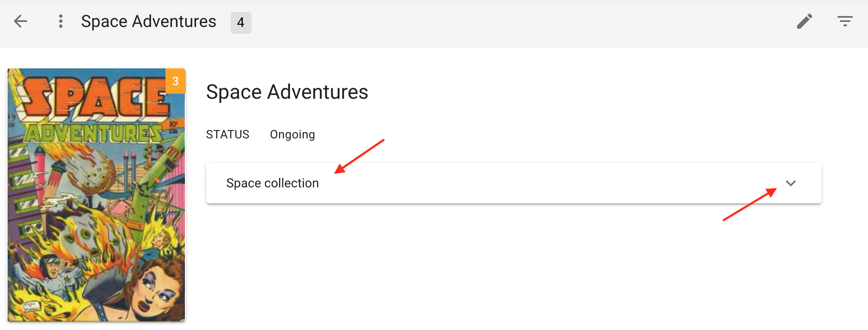Click the red arrow pointing at Space collection
The width and height of the screenshot is (868, 330).
point(359,157)
